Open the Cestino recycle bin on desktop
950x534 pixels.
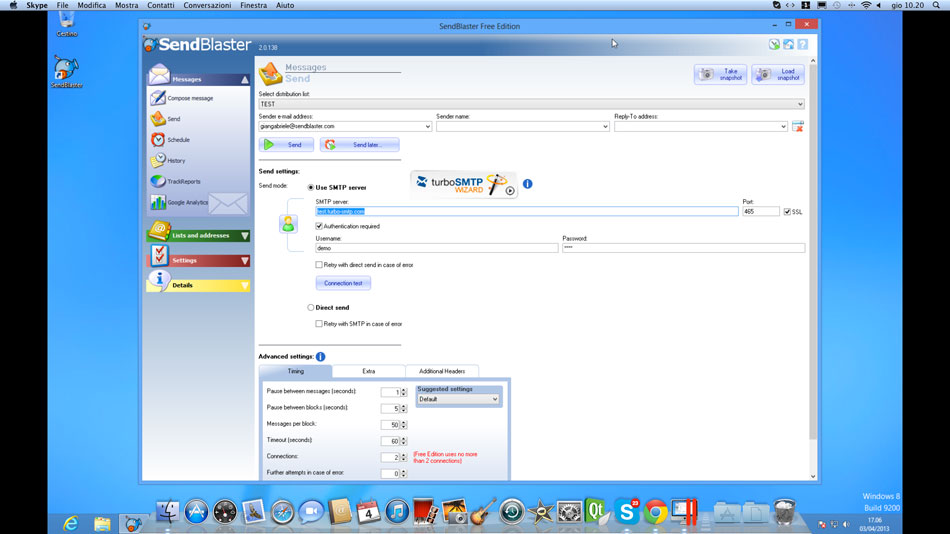coord(67,24)
